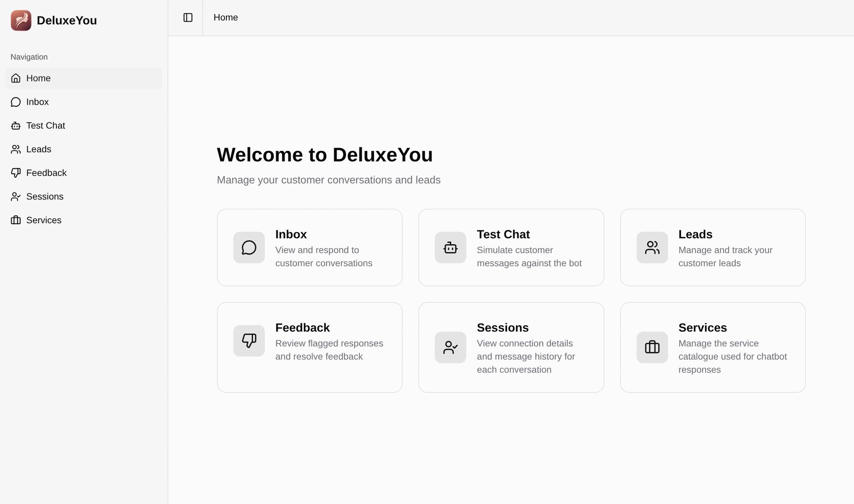Open the Feedback card title
This screenshot has height=504, width=854.
[302, 328]
